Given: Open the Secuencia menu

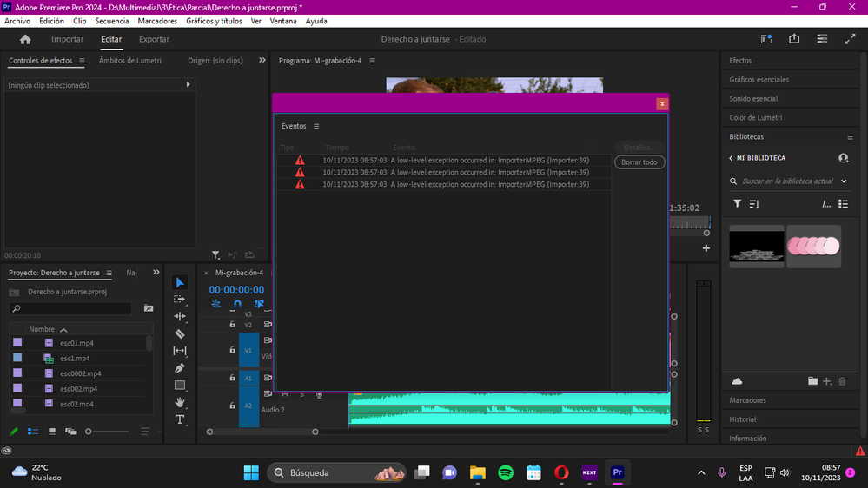Looking at the screenshot, I should tap(112, 21).
